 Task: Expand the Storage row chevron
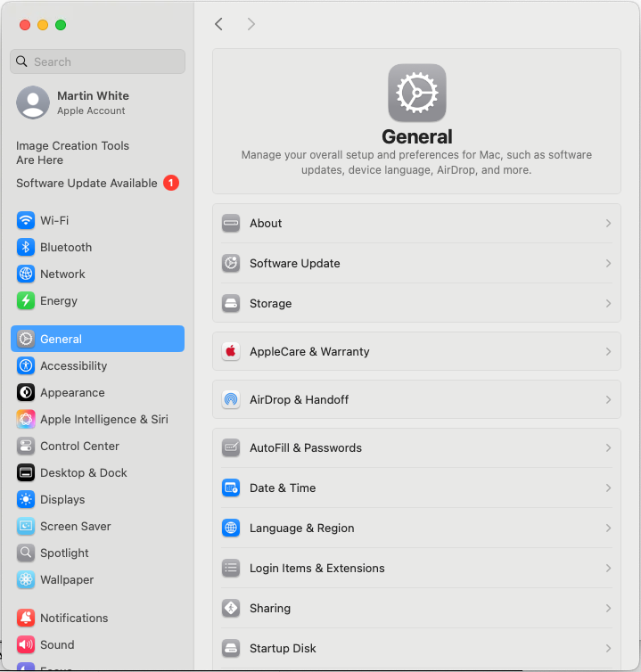[608, 304]
